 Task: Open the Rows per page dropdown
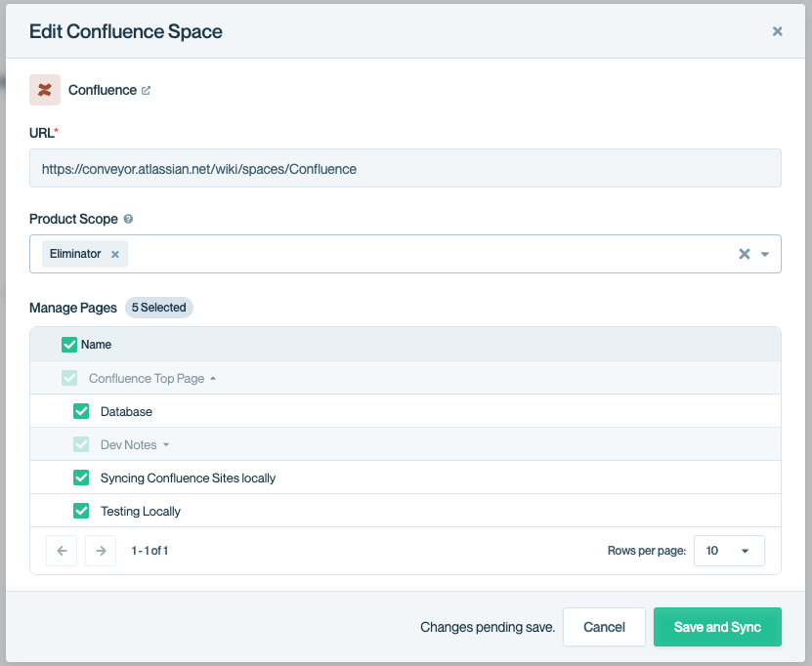729,551
